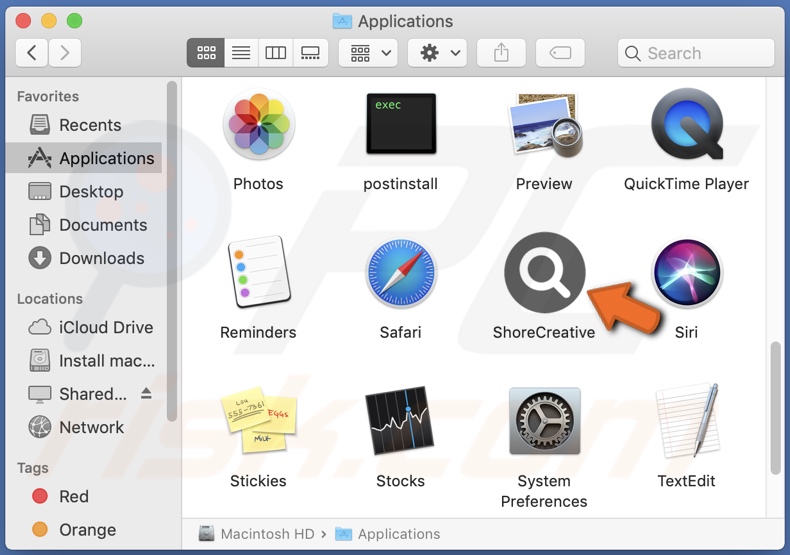The width and height of the screenshot is (790, 555).
Task: Open the Preview app icon
Action: point(545,125)
